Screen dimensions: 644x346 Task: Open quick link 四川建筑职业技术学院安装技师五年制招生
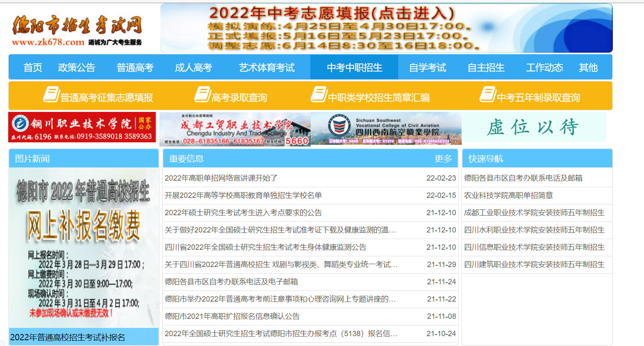(x=534, y=265)
